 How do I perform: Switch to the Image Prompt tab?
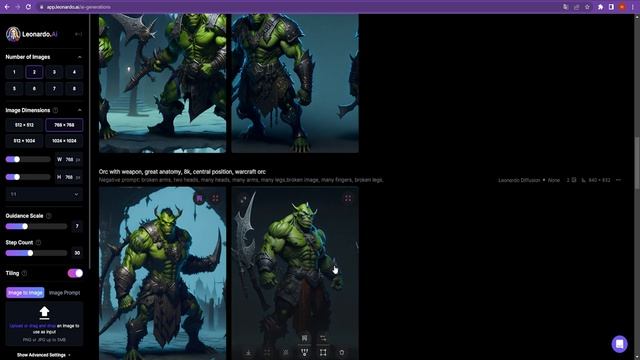(64, 293)
